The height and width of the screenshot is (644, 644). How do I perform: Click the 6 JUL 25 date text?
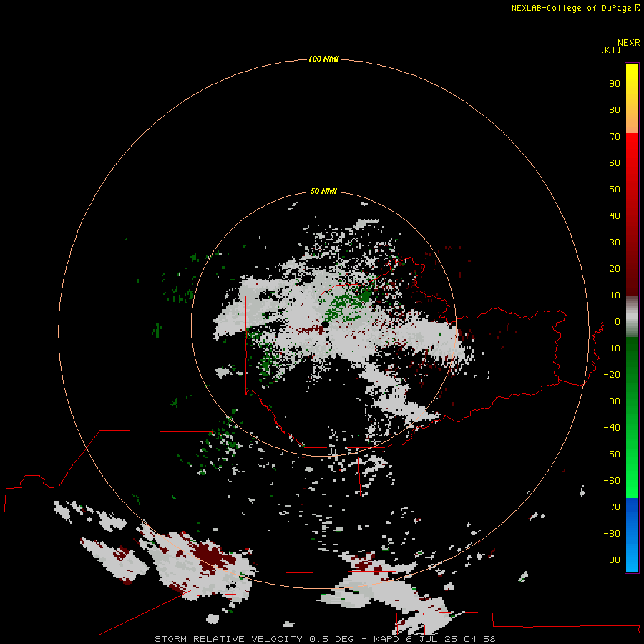point(431,639)
